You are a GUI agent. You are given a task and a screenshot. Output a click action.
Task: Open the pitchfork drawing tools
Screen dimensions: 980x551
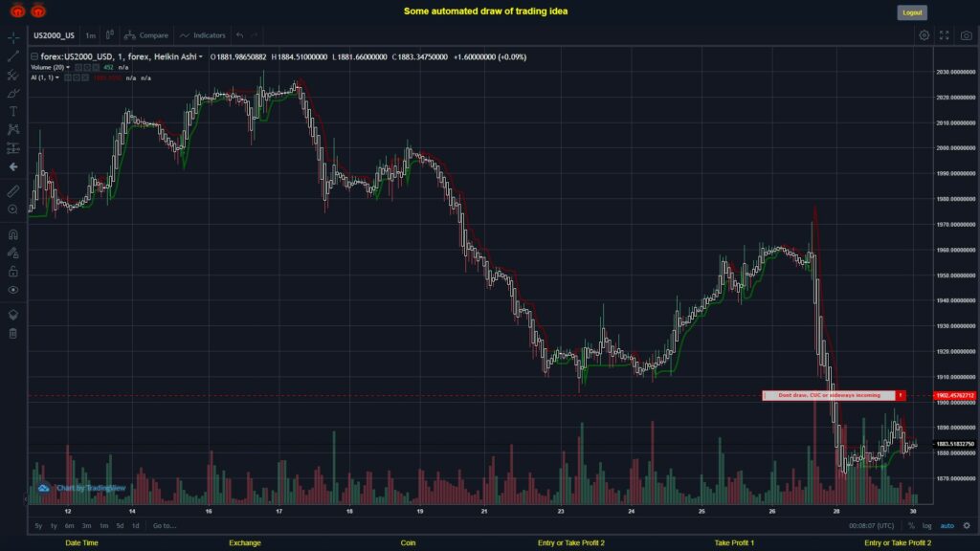[x=13, y=75]
